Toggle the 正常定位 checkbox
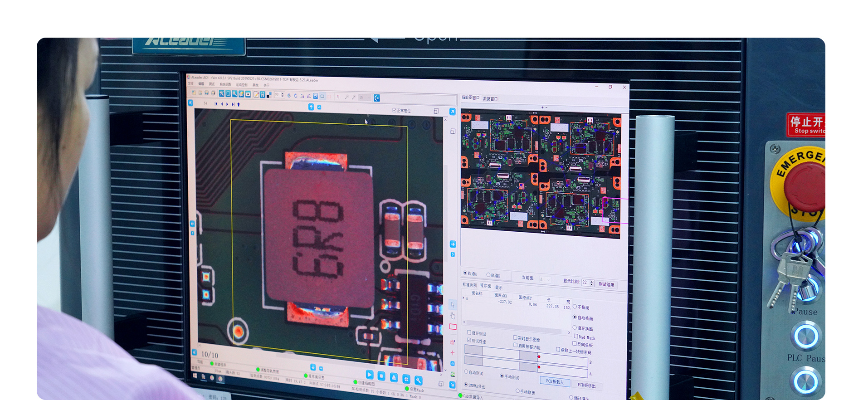This screenshot has width=868, height=400. [x=394, y=110]
